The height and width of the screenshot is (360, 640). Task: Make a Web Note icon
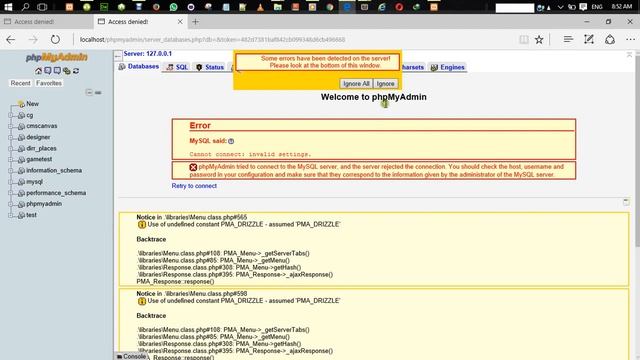coord(589,39)
